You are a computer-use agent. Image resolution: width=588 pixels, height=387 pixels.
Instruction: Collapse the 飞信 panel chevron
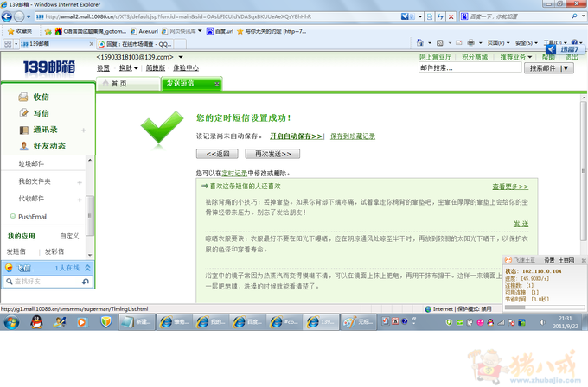click(x=87, y=268)
